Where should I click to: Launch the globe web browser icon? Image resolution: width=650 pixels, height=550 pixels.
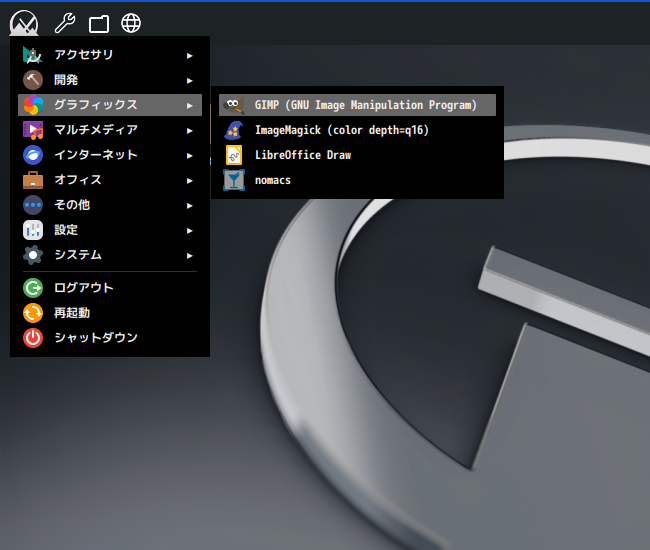pyautogui.click(x=131, y=23)
